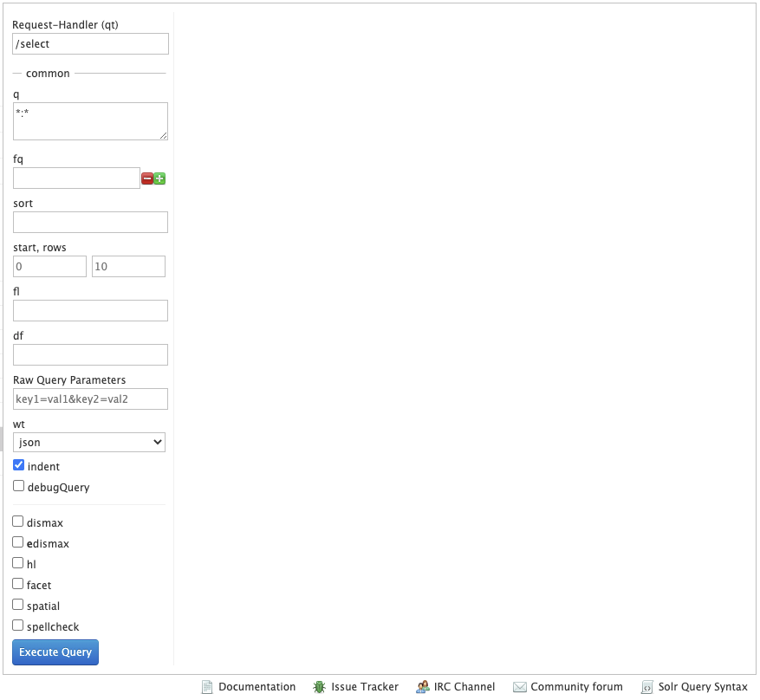The image size is (760, 700).
Task: Click the wt label text
Action: coord(19,425)
